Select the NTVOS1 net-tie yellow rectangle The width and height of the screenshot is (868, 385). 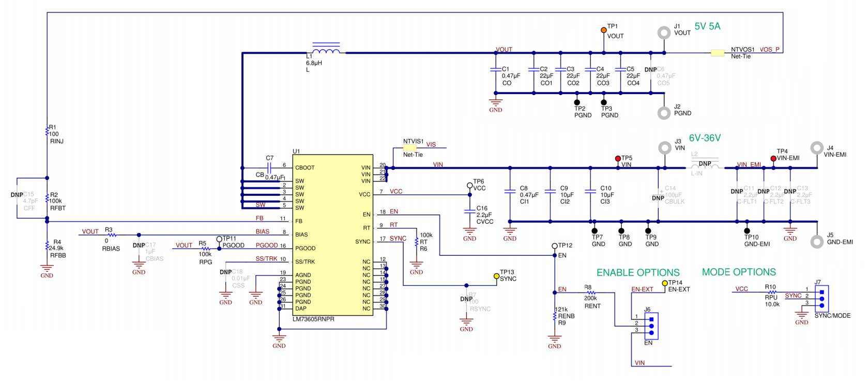pos(717,53)
